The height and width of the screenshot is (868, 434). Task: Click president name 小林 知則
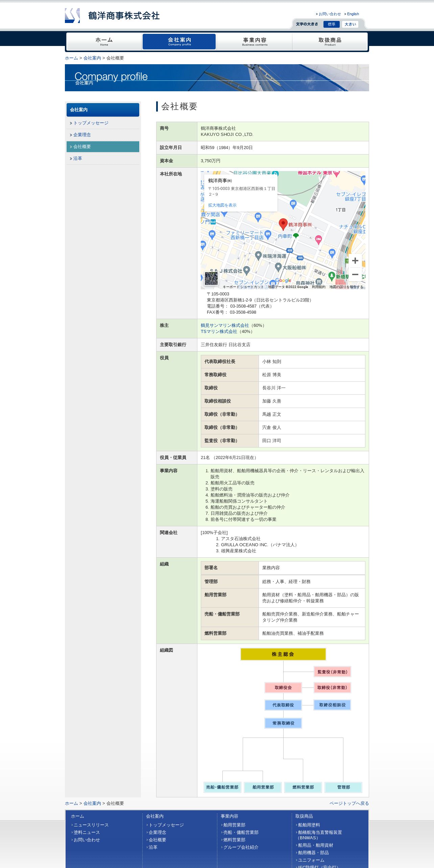(272, 362)
